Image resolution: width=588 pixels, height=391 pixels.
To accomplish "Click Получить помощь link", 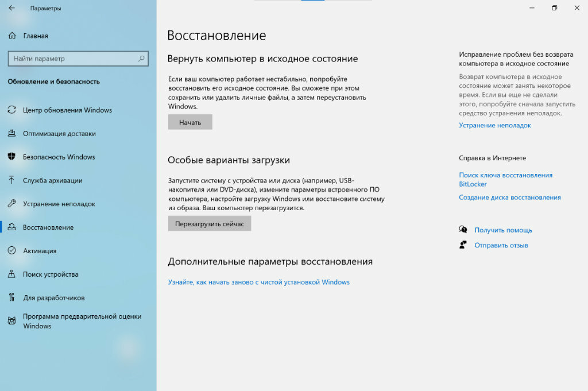I will click(x=503, y=230).
